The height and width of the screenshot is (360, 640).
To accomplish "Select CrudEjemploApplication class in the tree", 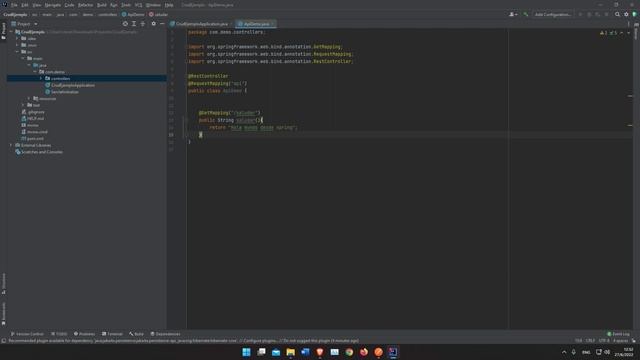I will 70,85.
